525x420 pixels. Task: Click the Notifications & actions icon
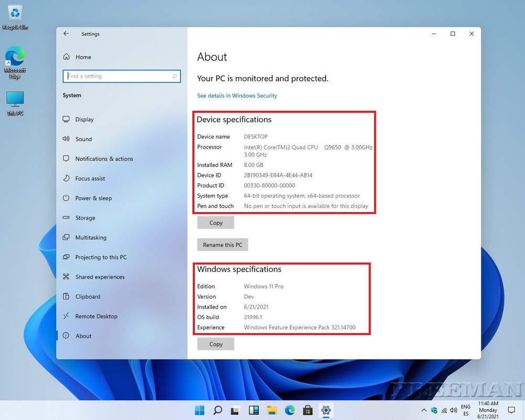click(x=66, y=159)
